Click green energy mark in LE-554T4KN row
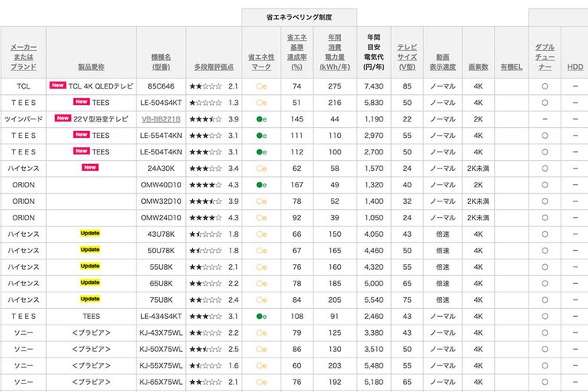588x392 pixels. tap(261, 136)
